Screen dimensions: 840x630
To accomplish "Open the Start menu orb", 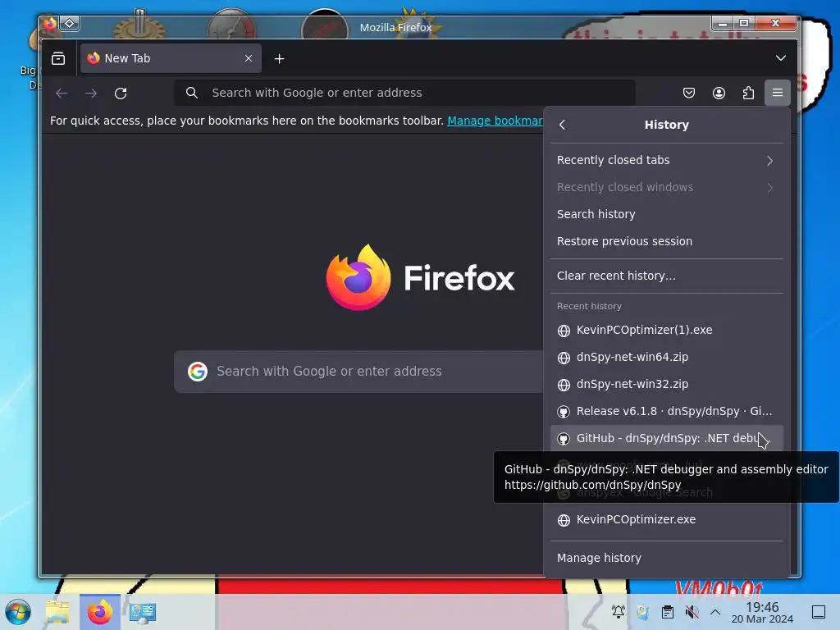I will pyautogui.click(x=18, y=612).
